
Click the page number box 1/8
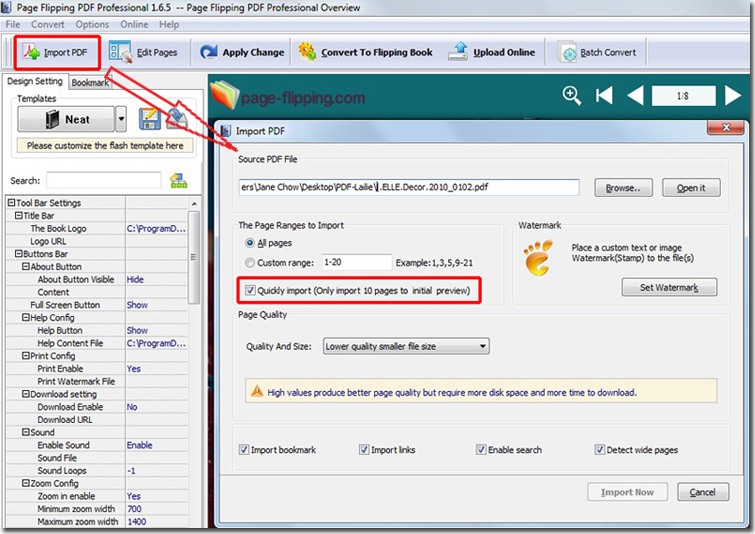[x=683, y=95]
